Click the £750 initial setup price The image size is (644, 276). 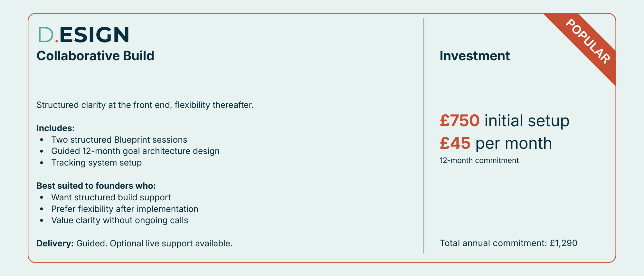click(504, 121)
